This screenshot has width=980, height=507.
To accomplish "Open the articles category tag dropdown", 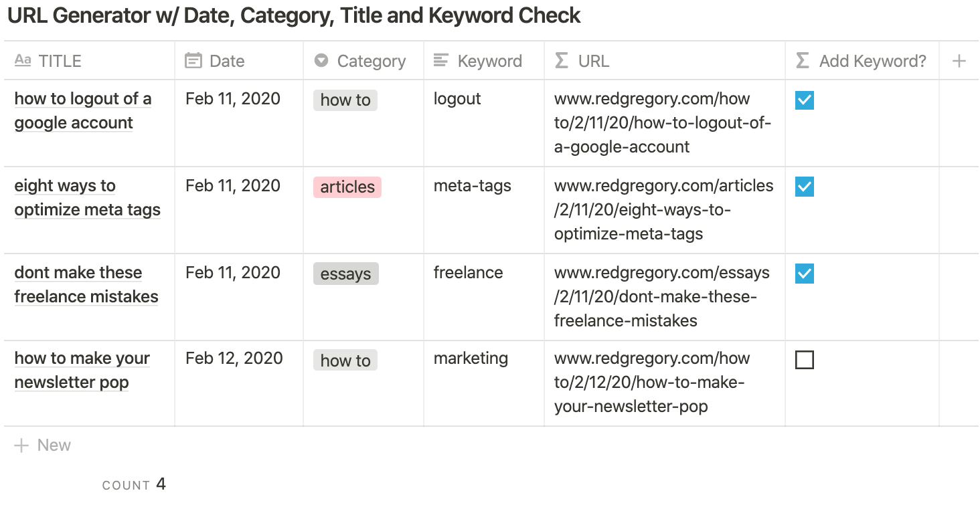I will pyautogui.click(x=347, y=187).
